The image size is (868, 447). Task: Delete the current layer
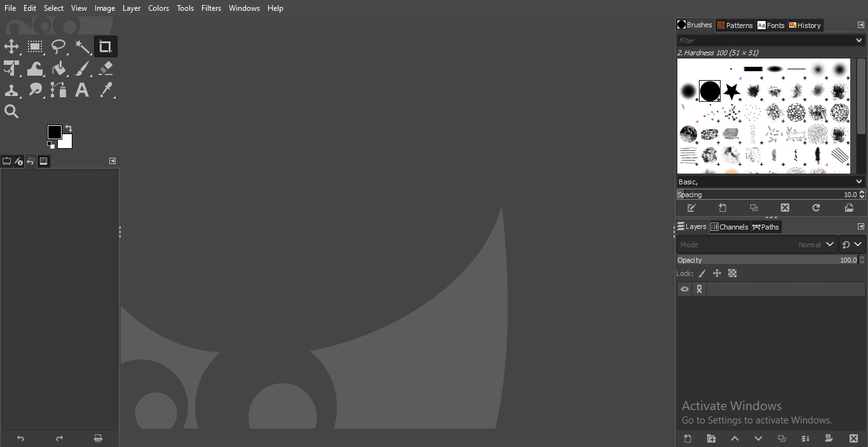(853, 438)
